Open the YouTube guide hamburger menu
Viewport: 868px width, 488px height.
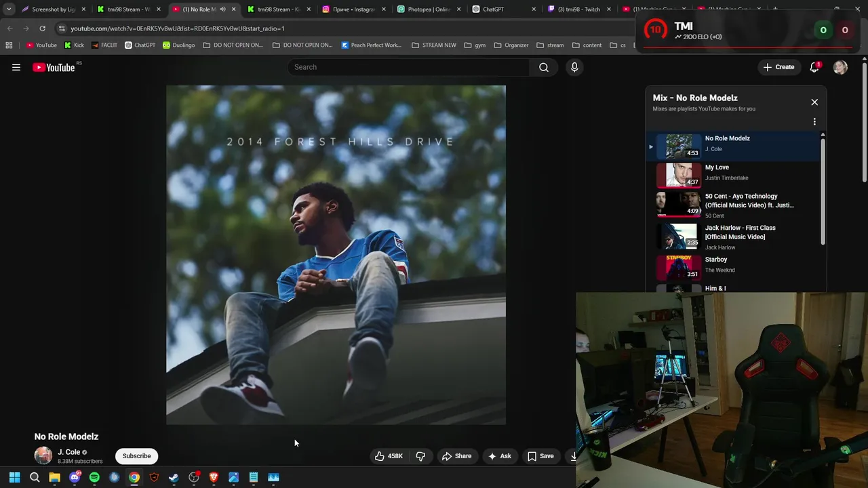tap(16, 67)
